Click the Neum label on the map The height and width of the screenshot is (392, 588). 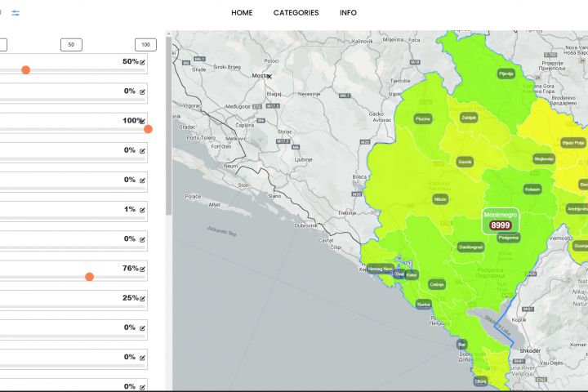(230, 166)
